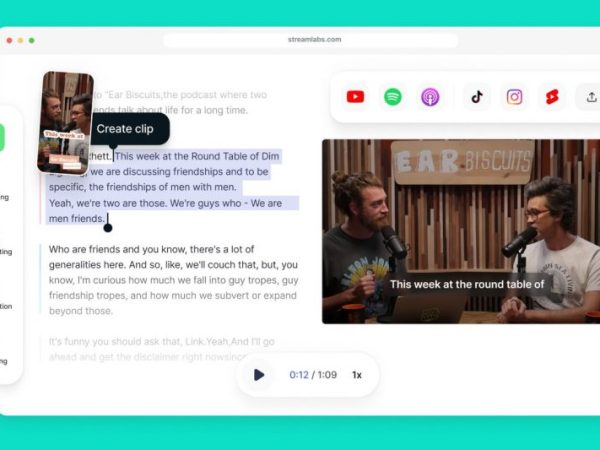Click the yellow window minimize dot
Viewport: 600px width, 450px height.
coord(21,40)
